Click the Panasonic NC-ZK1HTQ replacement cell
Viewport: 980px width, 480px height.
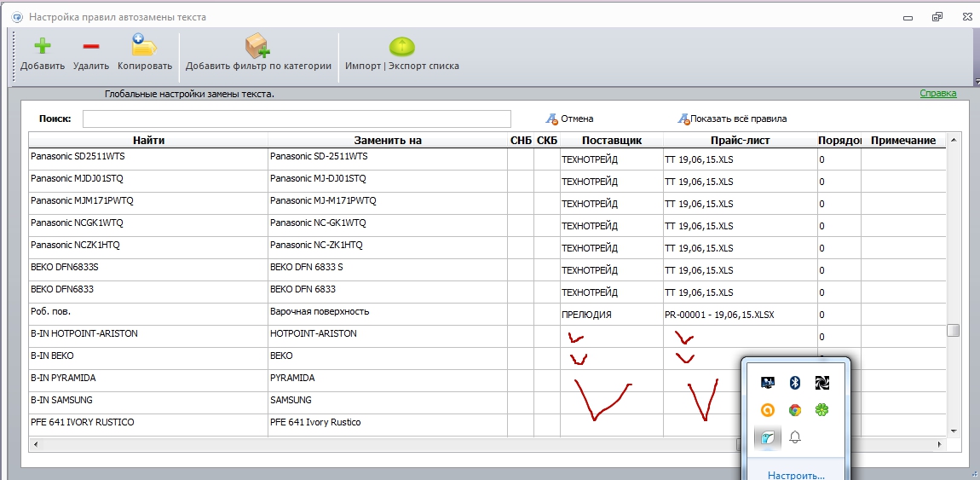(388, 247)
